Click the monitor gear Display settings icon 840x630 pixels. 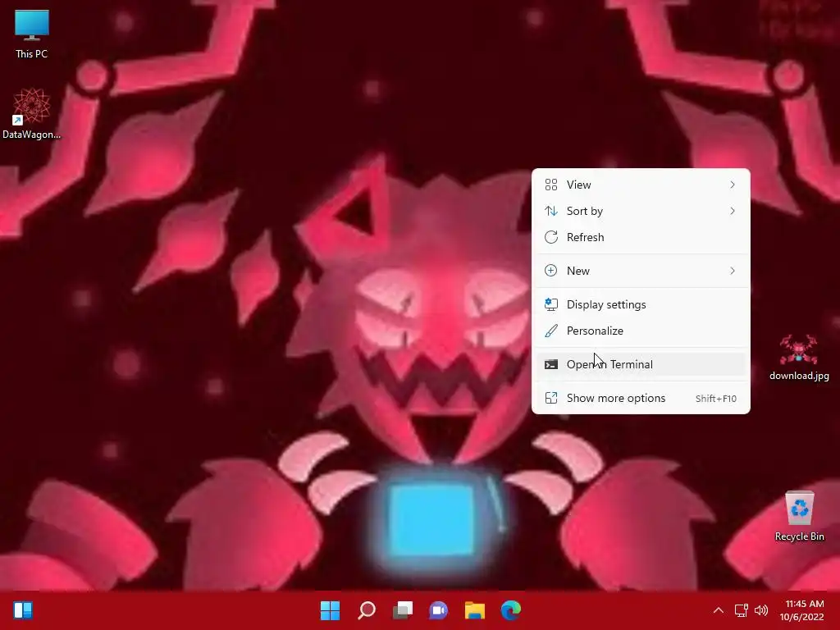coord(550,304)
